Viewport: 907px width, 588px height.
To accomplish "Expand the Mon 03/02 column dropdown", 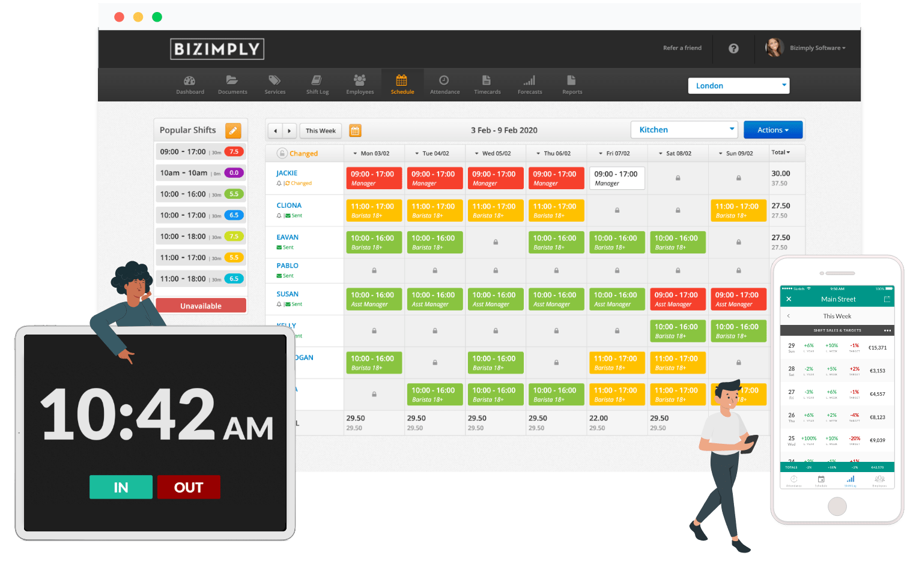I will [355, 154].
